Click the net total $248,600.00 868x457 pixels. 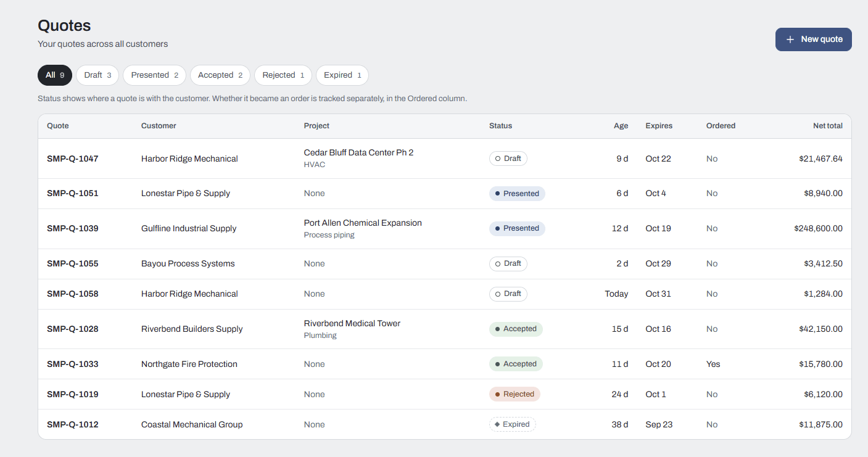point(819,228)
